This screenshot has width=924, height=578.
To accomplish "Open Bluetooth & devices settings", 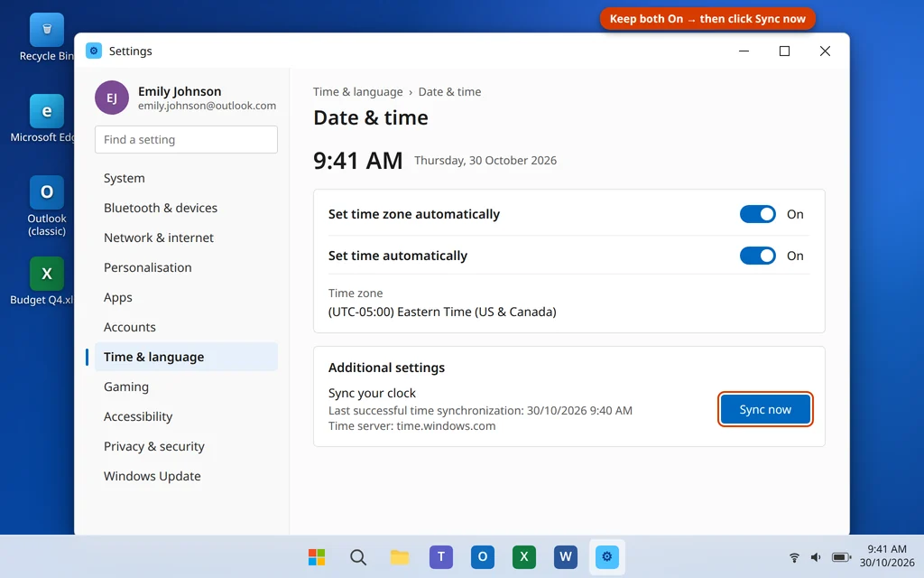I will [186, 208].
